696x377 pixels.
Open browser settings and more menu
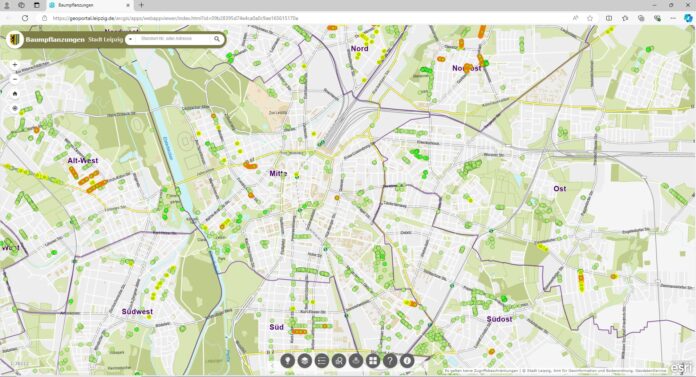click(673, 18)
